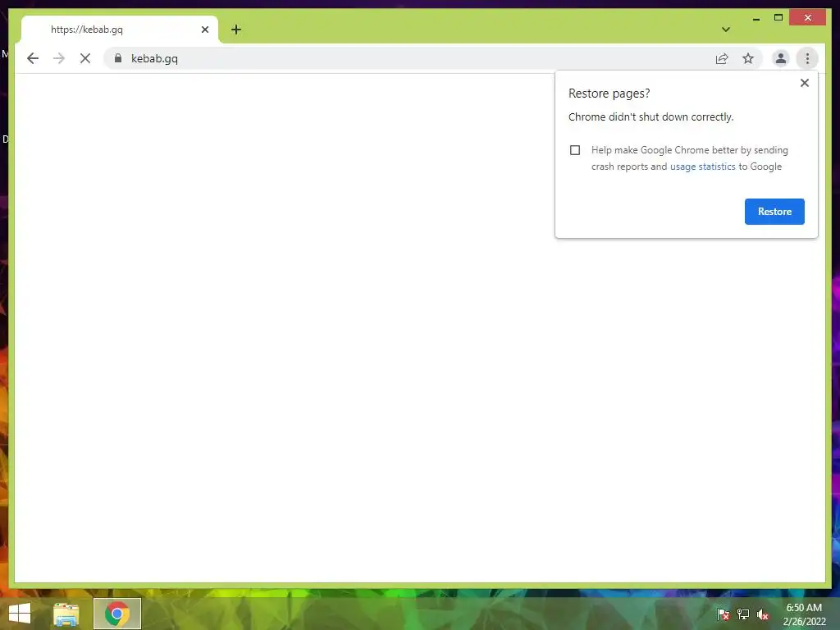Select the https://kebab.gq tab
Image resolution: width=840 pixels, height=630 pixels.
(119, 30)
